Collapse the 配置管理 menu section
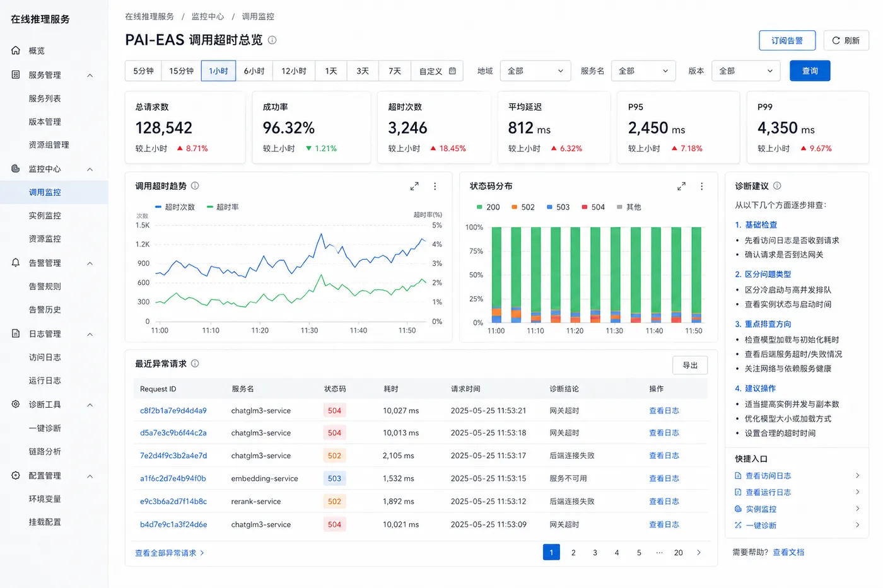 [90, 476]
